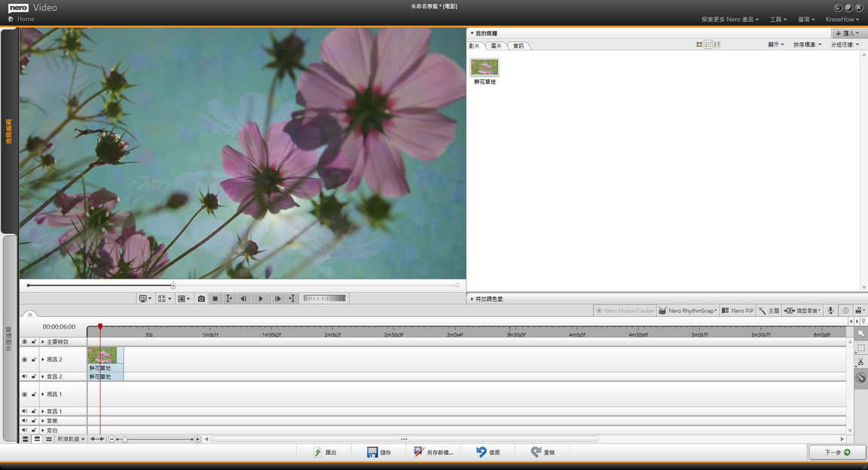Click the microphone record narration icon

831,310
